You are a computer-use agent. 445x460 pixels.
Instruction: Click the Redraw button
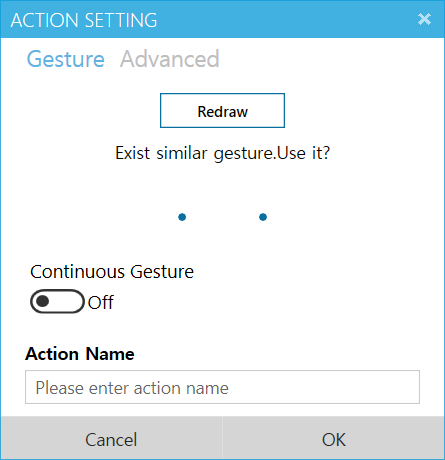(x=222, y=111)
